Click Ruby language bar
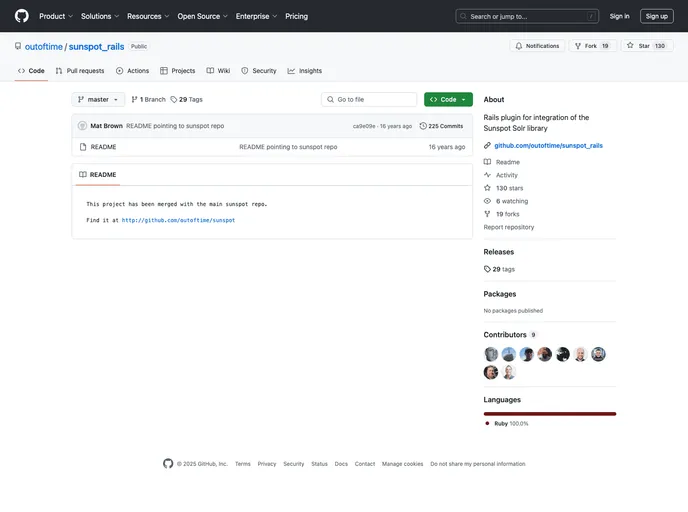Image resolution: width=688 pixels, height=512 pixels. click(x=550, y=414)
